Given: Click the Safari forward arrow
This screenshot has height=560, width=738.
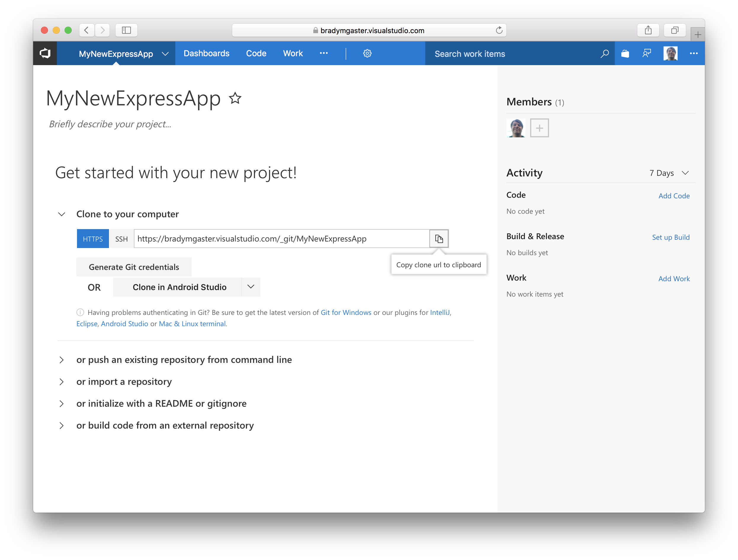Looking at the screenshot, I should pyautogui.click(x=102, y=30).
